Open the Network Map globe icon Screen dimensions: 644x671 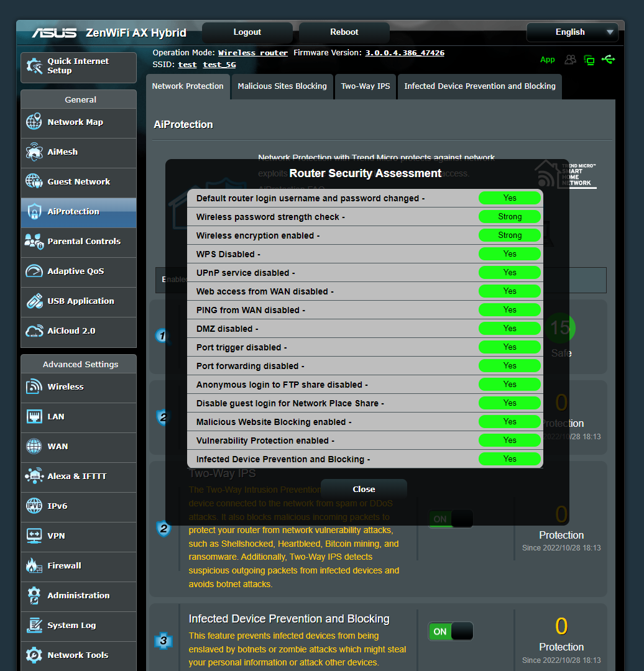(33, 122)
